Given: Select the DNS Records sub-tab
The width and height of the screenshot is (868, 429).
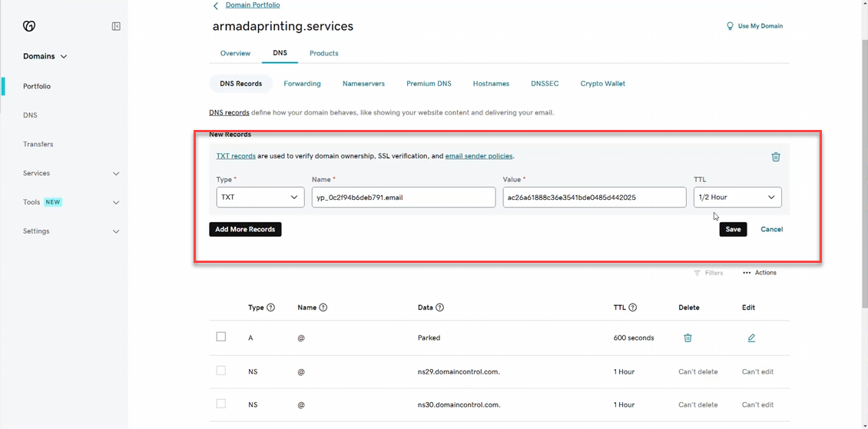Looking at the screenshot, I should pyautogui.click(x=240, y=84).
